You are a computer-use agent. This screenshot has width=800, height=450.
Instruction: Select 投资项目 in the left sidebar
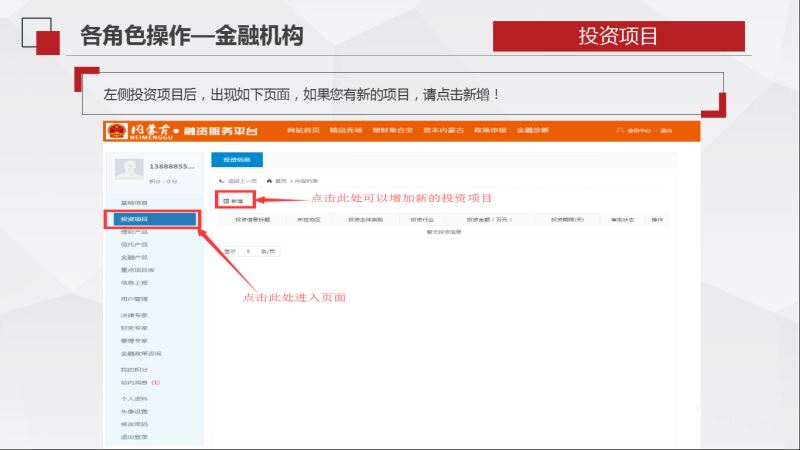pyautogui.click(x=152, y=219)
